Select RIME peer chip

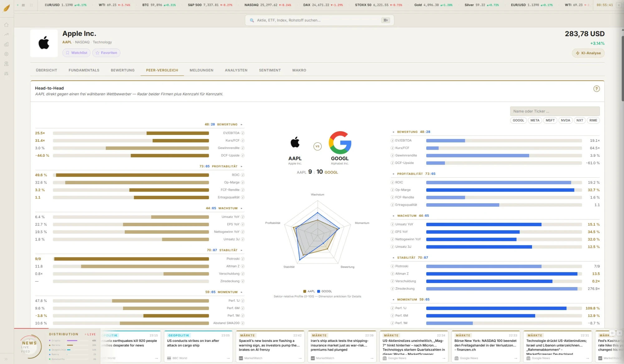[593, 121]
